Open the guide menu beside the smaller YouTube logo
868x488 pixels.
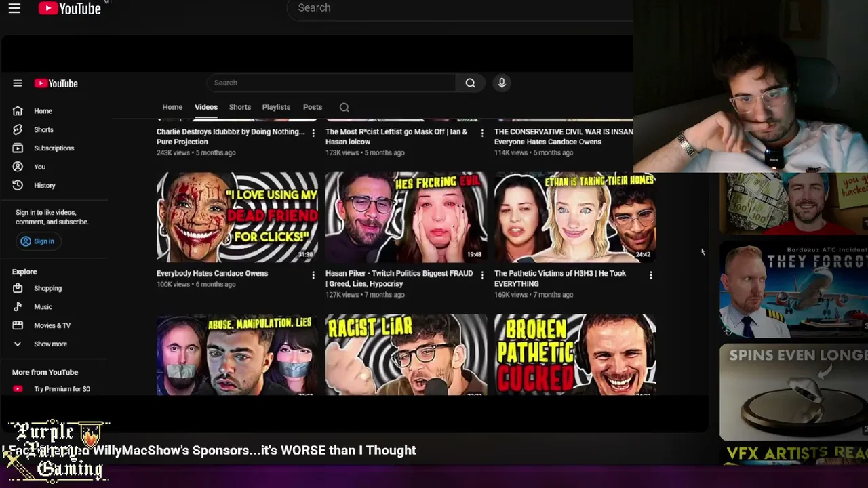[x=18, y=83]
